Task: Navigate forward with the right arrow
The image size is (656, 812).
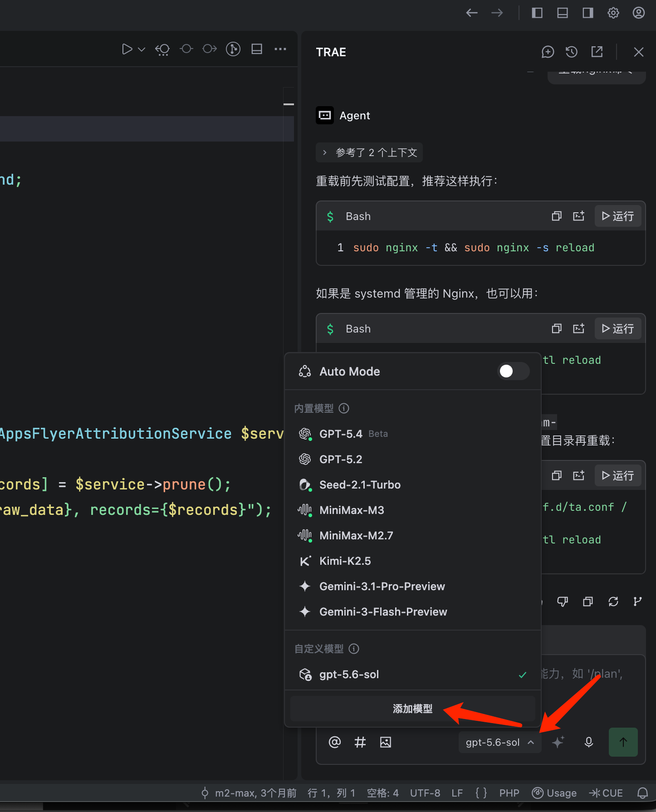Action: tap(497, 13)
